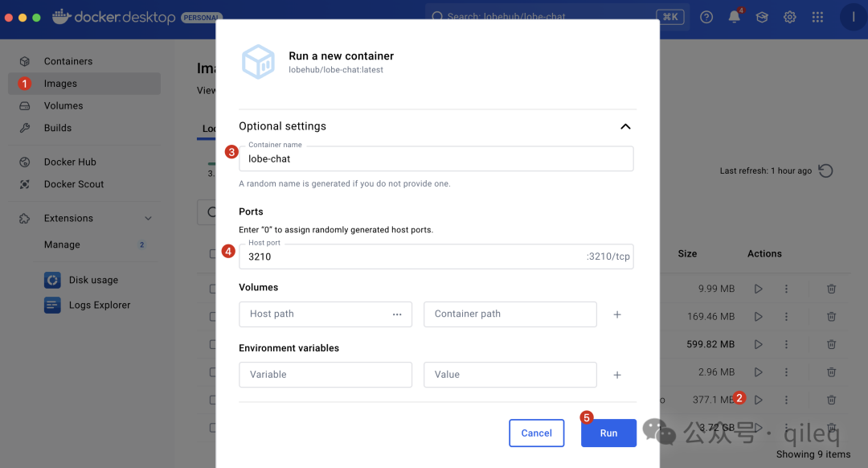This screenshot has height=468, width=868.
Task: Expand the Extensions chevron
Action: click(x=148, y=218)
